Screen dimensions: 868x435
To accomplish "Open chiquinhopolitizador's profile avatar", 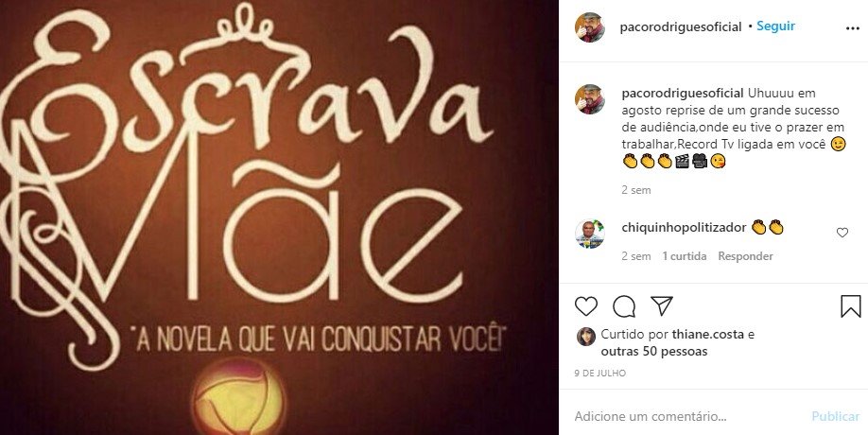I will click(590, 234).
